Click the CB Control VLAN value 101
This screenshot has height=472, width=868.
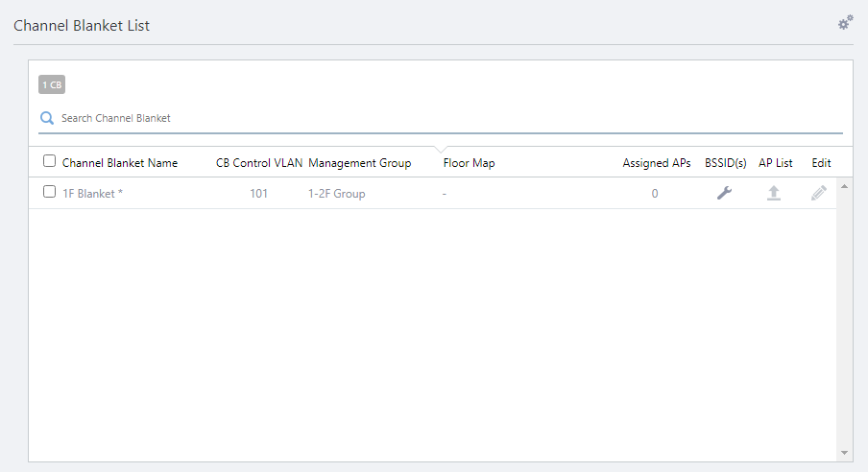point(258,193)
